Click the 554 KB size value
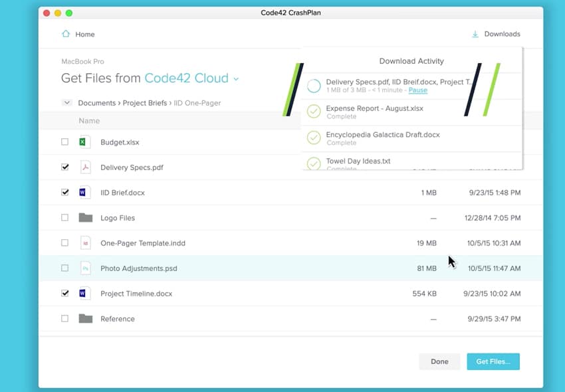The height and width of the screenshot is (392, 565). click(x=425, y=294)
